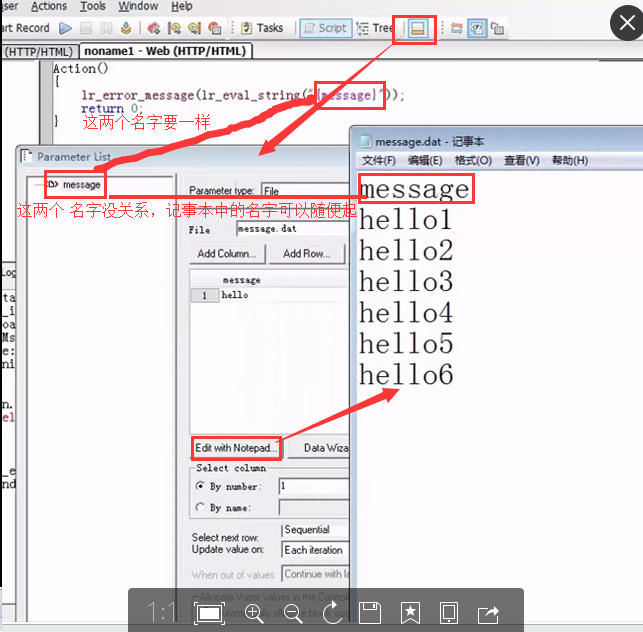Open Notepad 查看(V) menu
This screenshot has width=643, height=632.
click(x=522, y=160)
